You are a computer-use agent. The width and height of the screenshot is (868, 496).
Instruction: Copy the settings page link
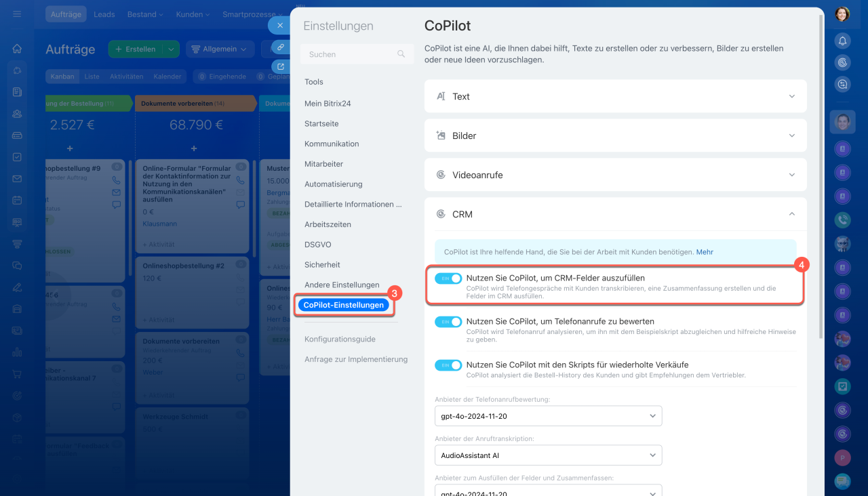(280, 46)
